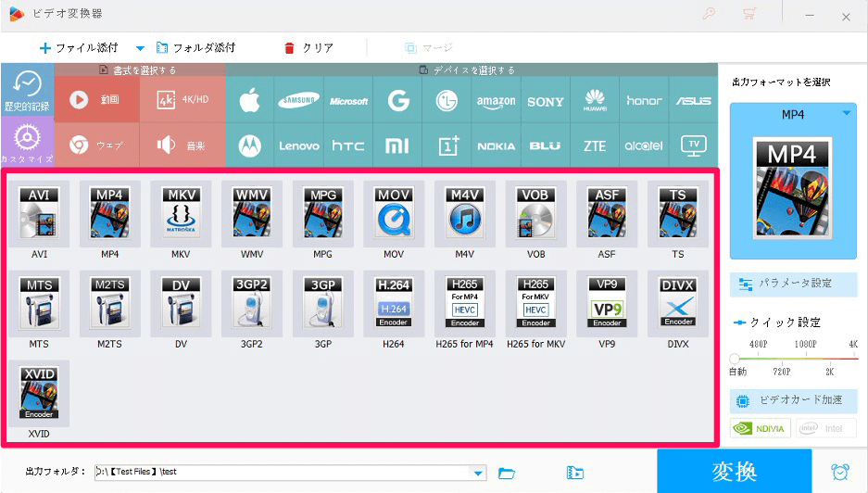868x493 pixels.
Task: Expand the ファイル添付 dropdown arrow
Action: pos(141,48)
